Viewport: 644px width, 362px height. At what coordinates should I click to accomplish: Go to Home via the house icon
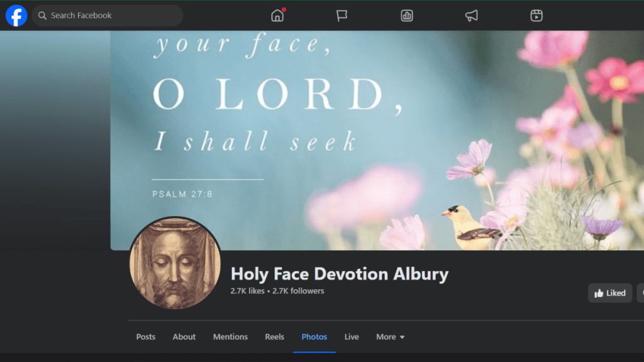coord(277,16)
